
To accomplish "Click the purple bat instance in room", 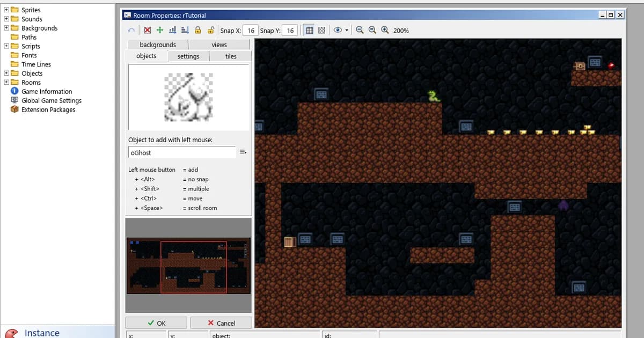I will pos(563,205).
